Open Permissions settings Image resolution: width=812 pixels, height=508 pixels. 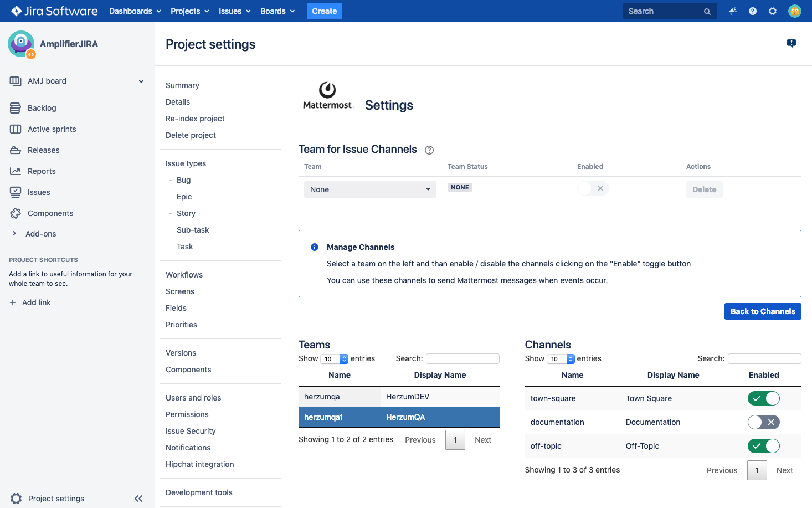pos(187,414)
